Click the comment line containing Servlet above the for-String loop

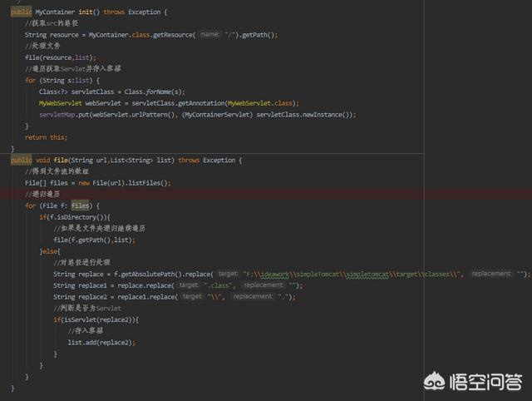(x=72, y=69)
